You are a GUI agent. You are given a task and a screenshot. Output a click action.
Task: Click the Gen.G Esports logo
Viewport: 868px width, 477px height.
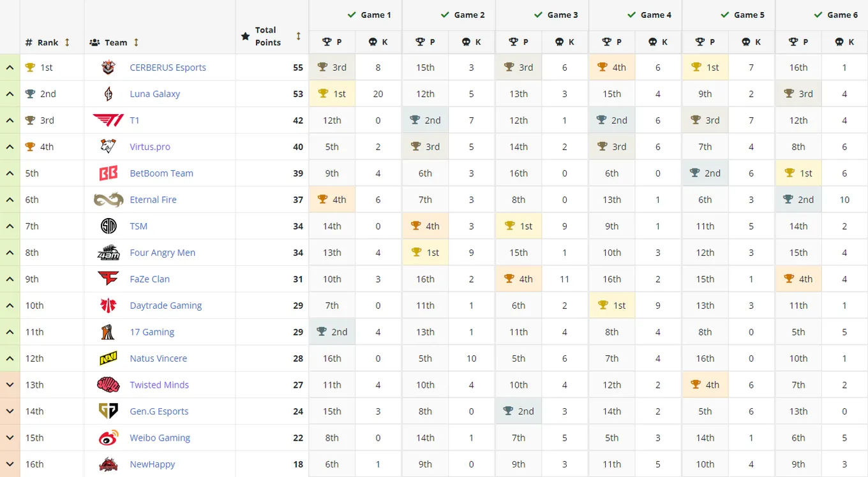108,411
